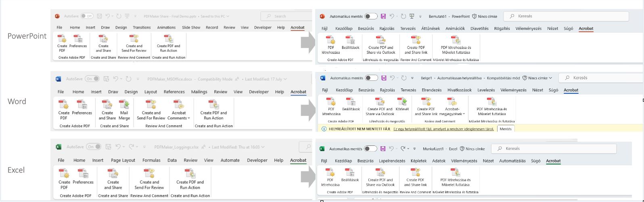Viewport: 644px width, 202px height.
Task: Click Create PDF and Share link in Hungarian Word
Action: [x=426, y=106]
